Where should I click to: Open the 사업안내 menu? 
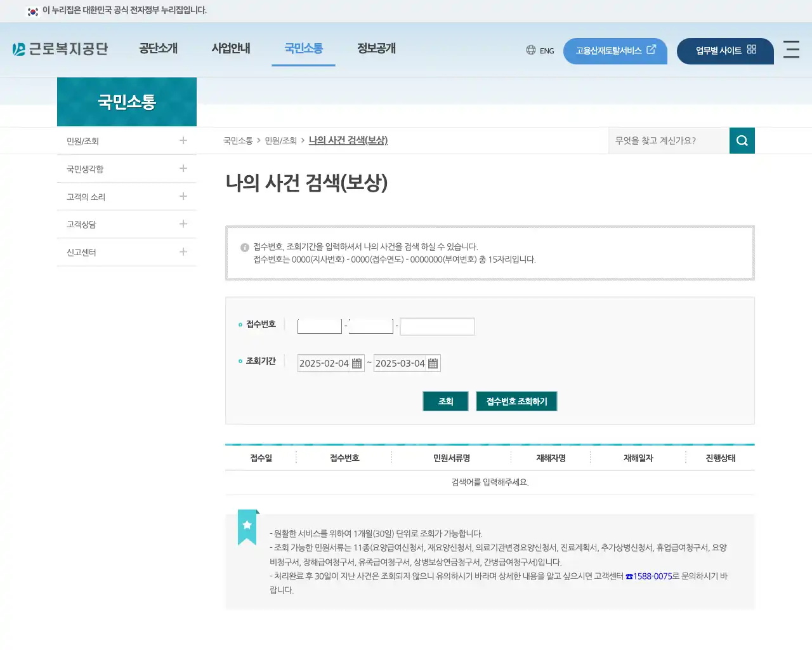(x=231, y=48)
